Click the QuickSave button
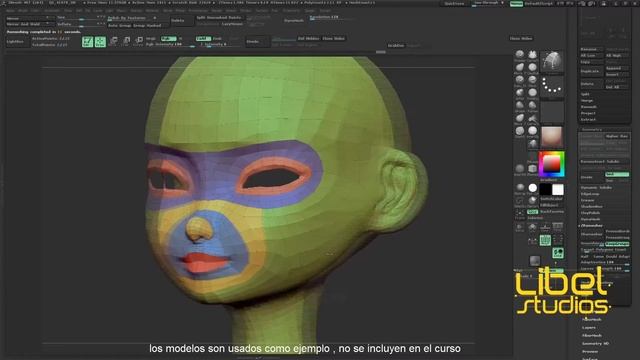This screenshot has height=360, width=640. pos(454,3)
